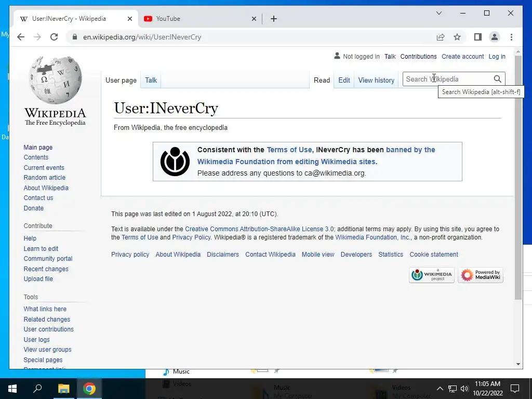Image resolution: width=532 pixels, height=399 pixels.
Task: Open the Contributions link at the top
Action: click(x=418, y=57)
